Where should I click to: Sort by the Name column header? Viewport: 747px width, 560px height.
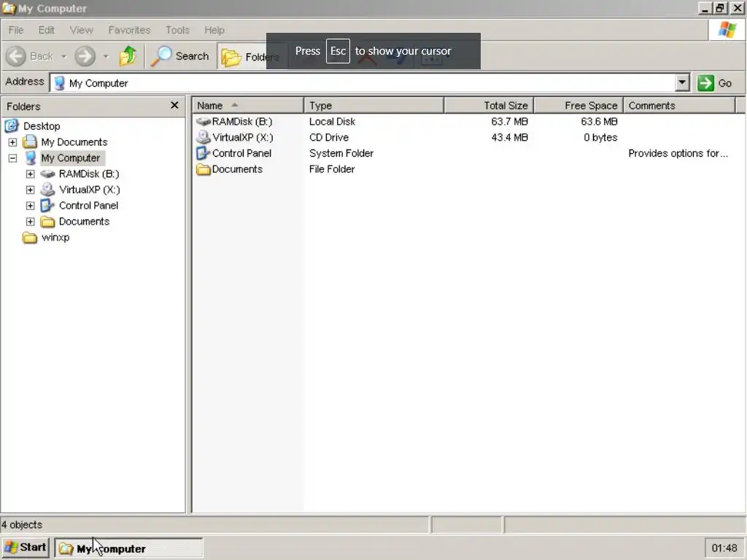tap(248, 105)
